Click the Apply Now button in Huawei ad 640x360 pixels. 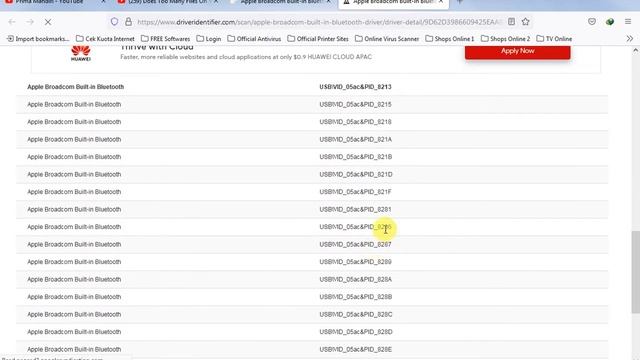point(518,52)
